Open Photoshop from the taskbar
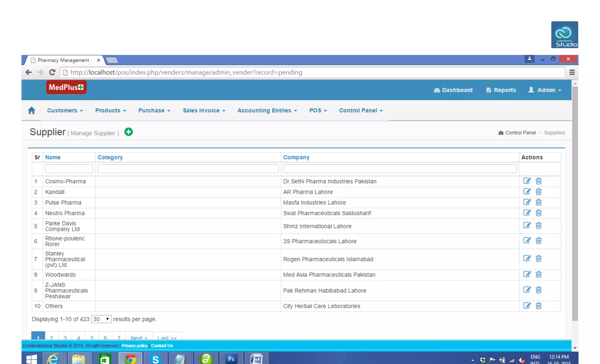Image resolution: width=600 pixels, height=364 pixels. [231, 358]
